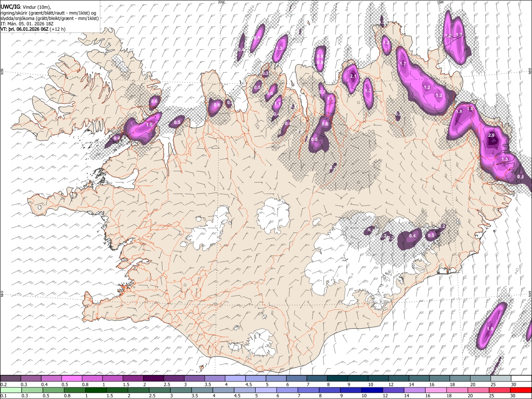Select the light green 0.1 swatch in lower legend
The height and width of the screenshot is (399, 532).
click(10, 390)
